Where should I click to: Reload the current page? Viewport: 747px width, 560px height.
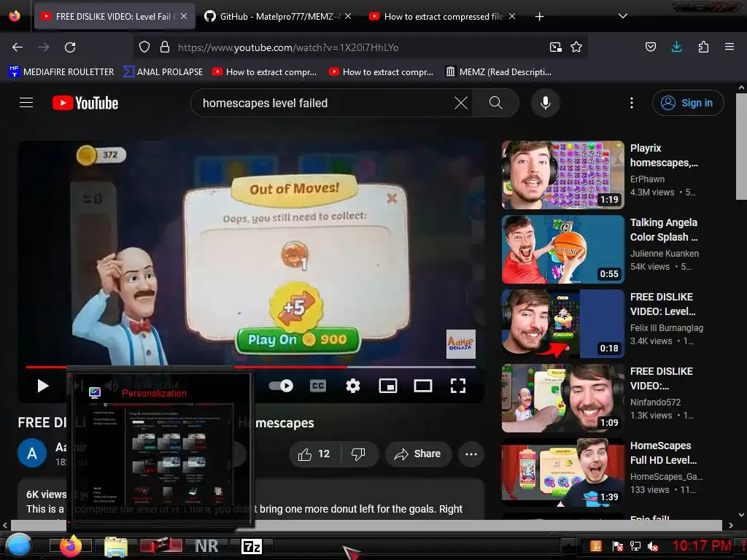[70, 47]
